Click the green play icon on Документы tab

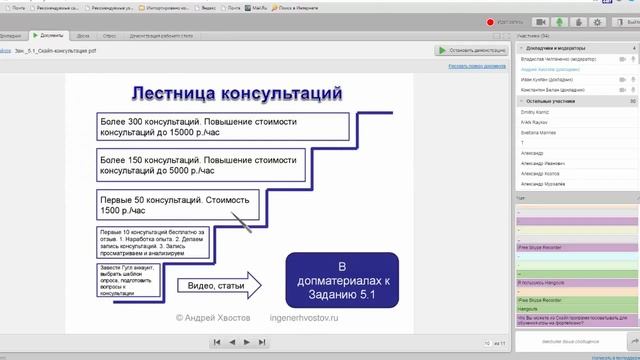point(35,36)
